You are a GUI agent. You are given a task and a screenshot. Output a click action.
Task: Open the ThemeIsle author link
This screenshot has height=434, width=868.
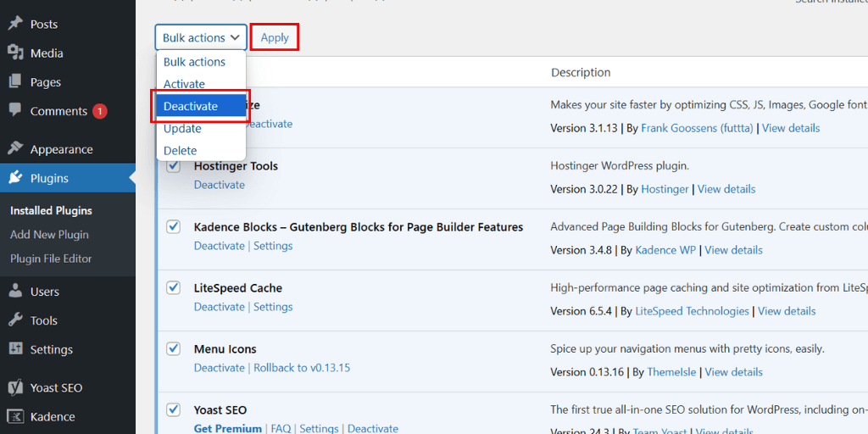672,372
